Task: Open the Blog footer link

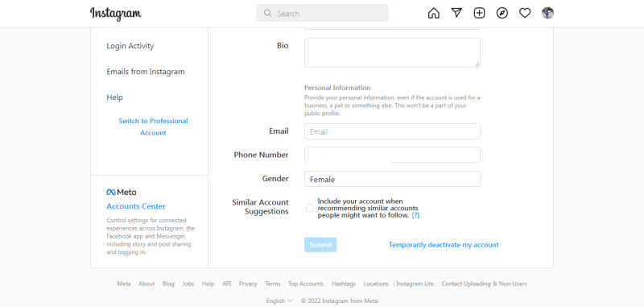Action: (x=168, y=284)
